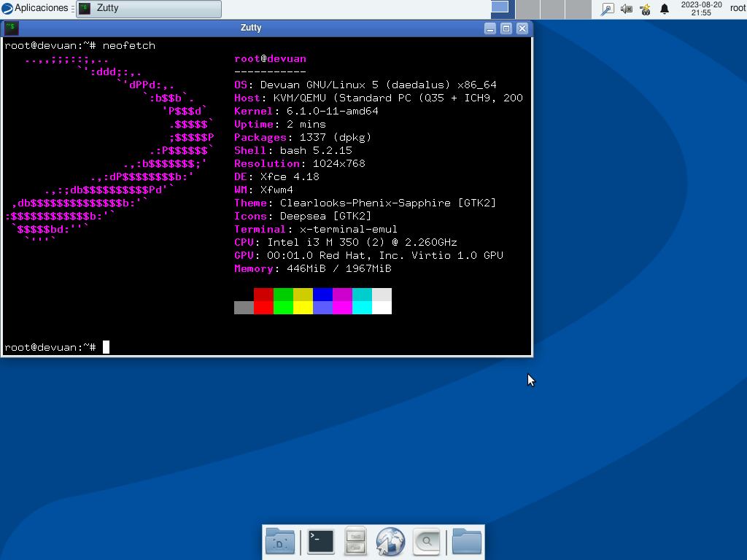Click the muted volume icon

pos(627,9)
